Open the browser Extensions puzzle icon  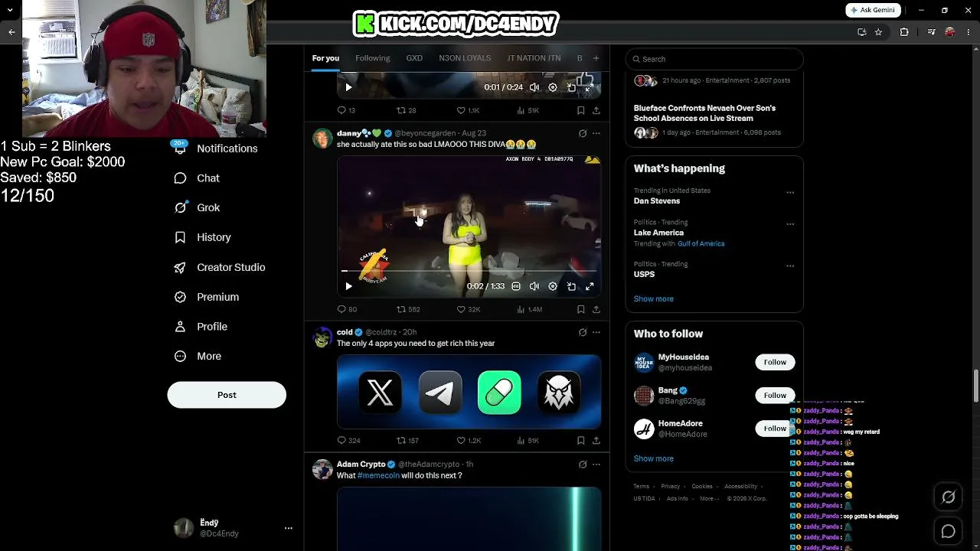click(904, 32)
